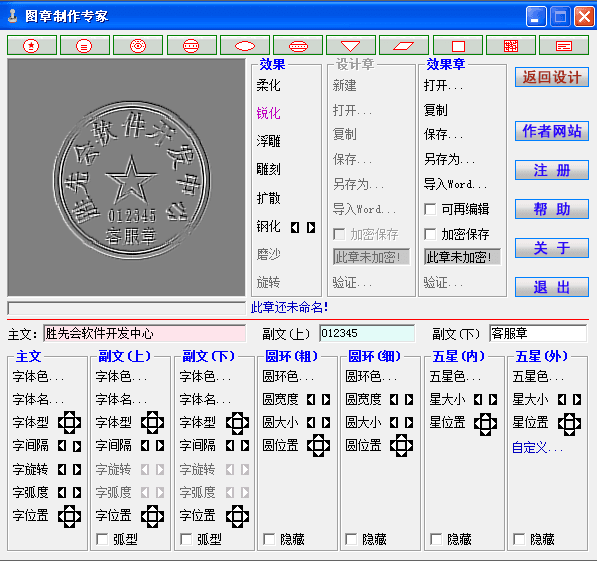Increase 字旋转 under 主文
Screen dimensions: 597x561
(x=77, y=470)
